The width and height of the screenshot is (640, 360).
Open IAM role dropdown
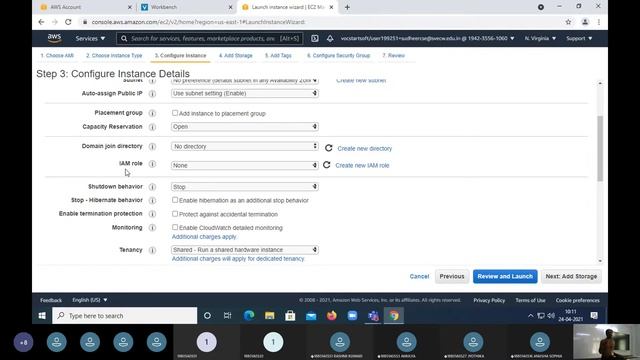point(244,165)
